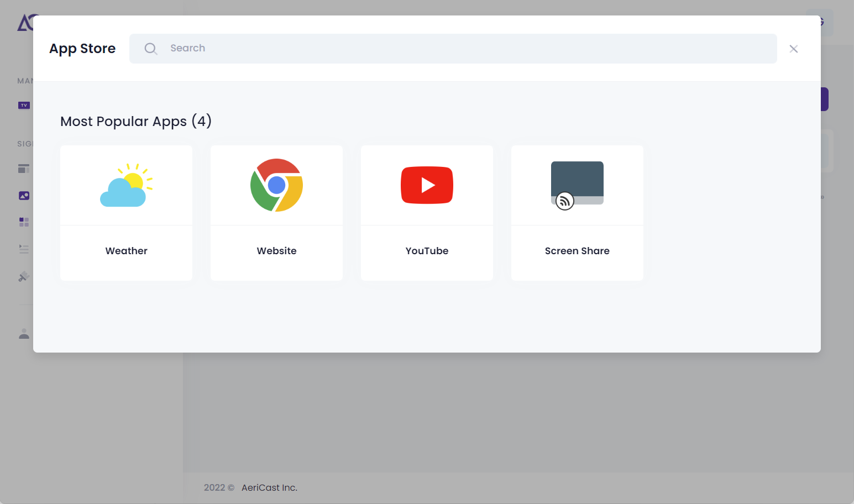Click the App Store title
Viewport: 854px width, 504px height.
click(x=82, y=49)
